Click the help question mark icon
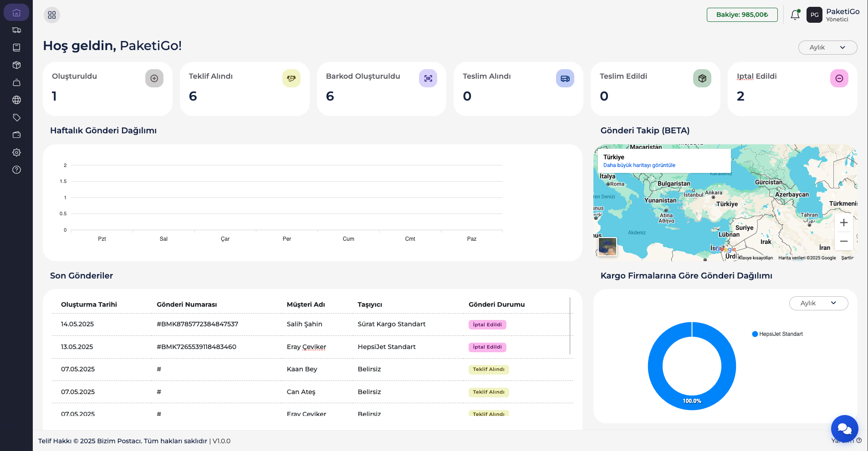 (x=16, y=170)
